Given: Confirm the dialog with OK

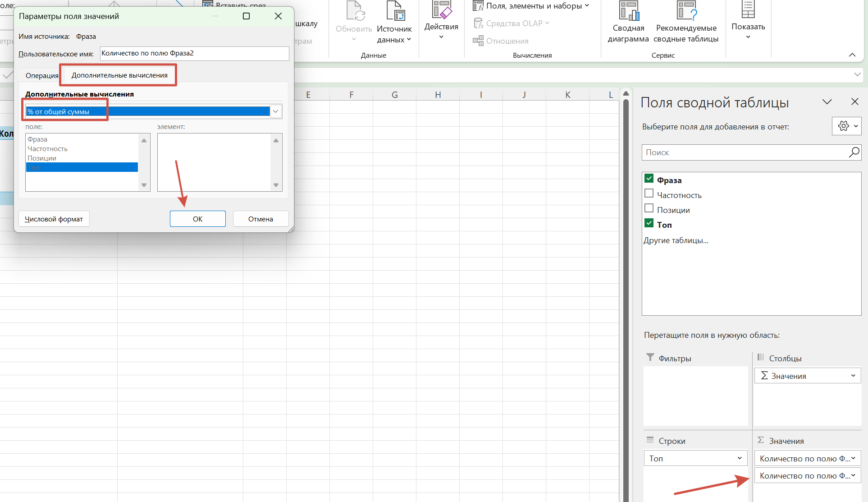Looking at the screenshot, I should click(x=197, y=219).
